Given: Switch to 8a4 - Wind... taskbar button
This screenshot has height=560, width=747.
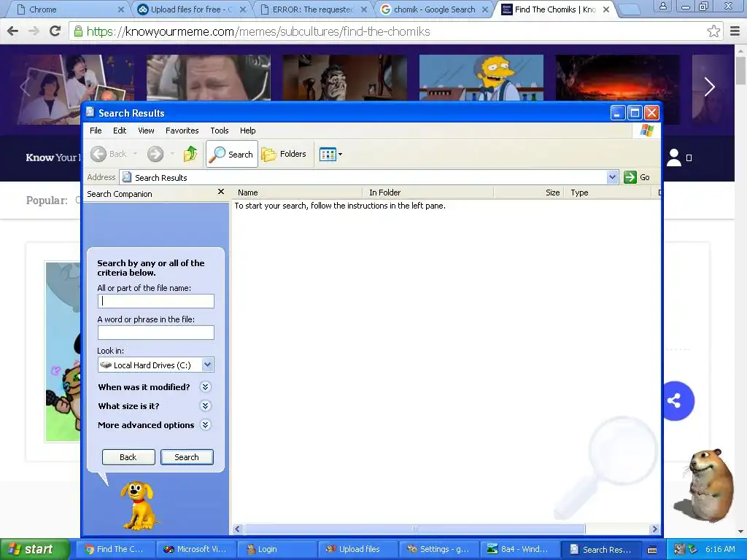Looking at the screenshot, I should point(519,549).
